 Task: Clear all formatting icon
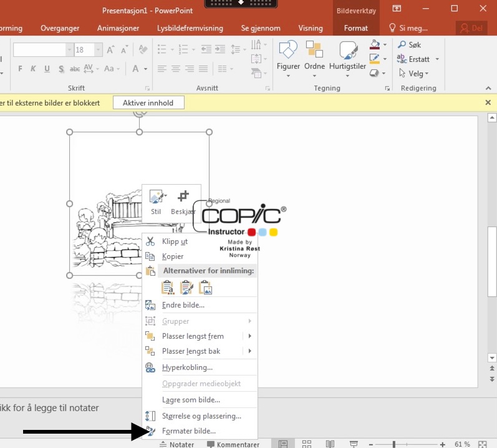[143, 49]
